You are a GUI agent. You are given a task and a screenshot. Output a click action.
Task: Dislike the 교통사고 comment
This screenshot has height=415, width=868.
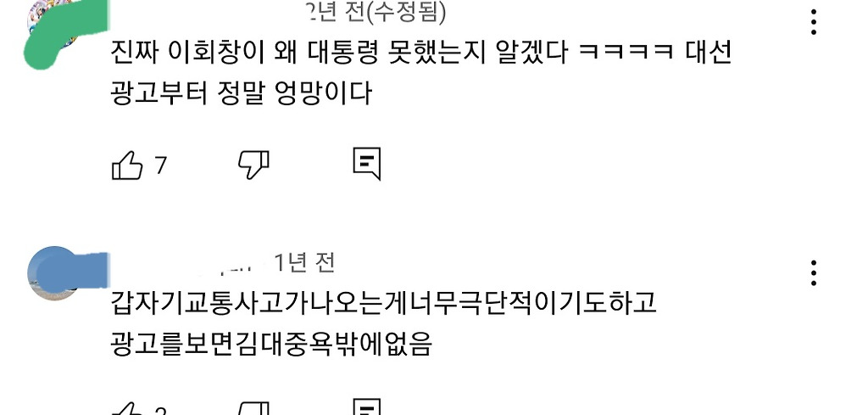253,408
